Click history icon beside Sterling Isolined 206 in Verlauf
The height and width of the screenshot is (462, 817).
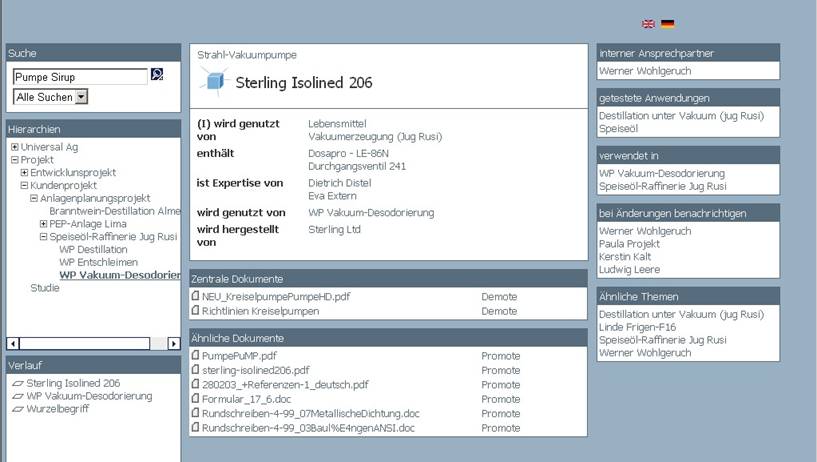(18, 383)
